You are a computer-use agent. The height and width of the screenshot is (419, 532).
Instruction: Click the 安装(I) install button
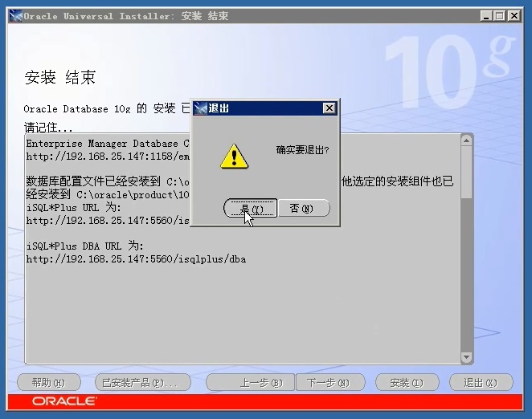coord(407,383)
